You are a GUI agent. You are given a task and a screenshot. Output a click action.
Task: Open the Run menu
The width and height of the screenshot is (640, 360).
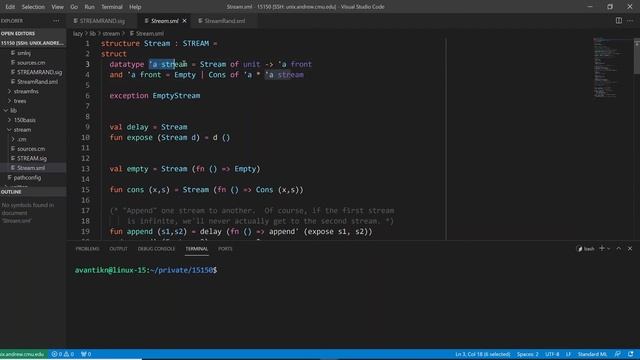89,7
